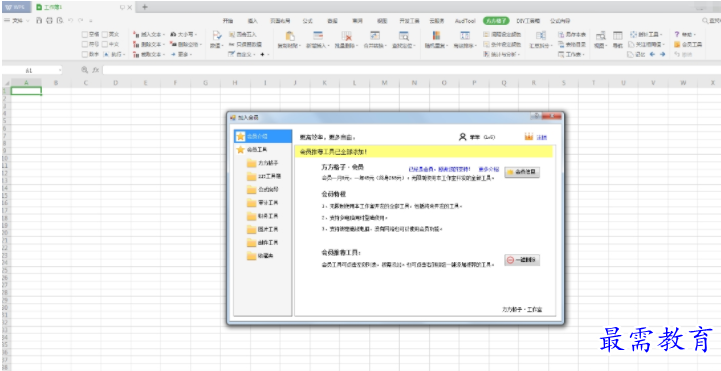721x371 pixels.
Task: Open the 更多 dropdown with blue arrow
Action: 181,54
